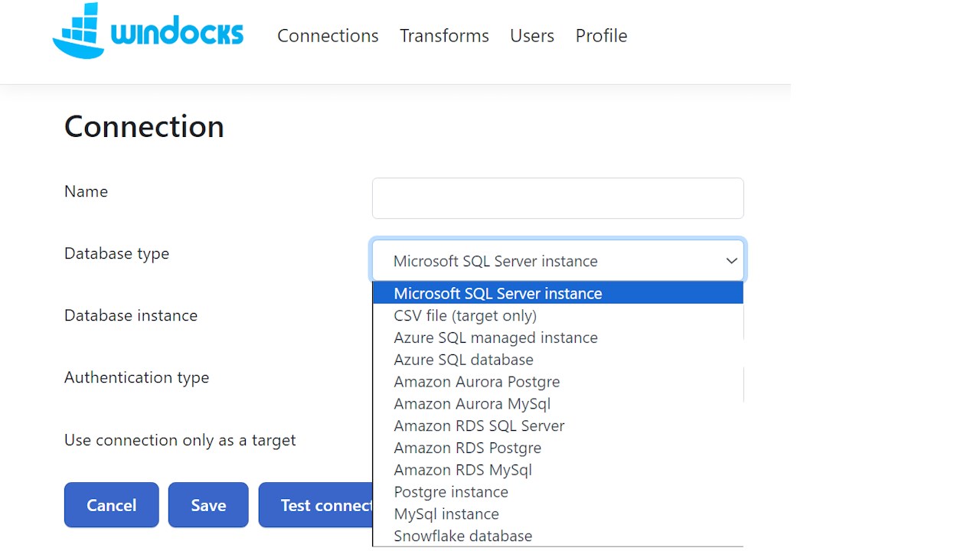Click the connection Name input field
This screenshot has height=551, width=980.
click(557, 198)
